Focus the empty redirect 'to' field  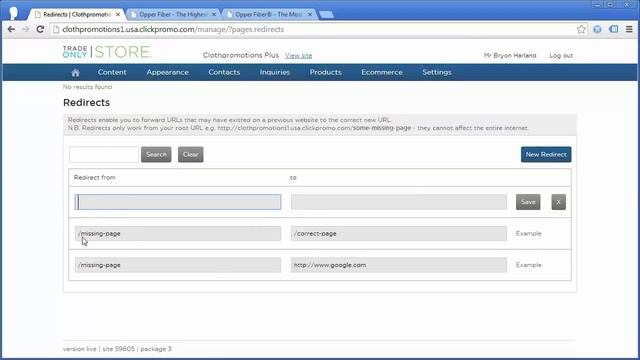pos(399,202)
